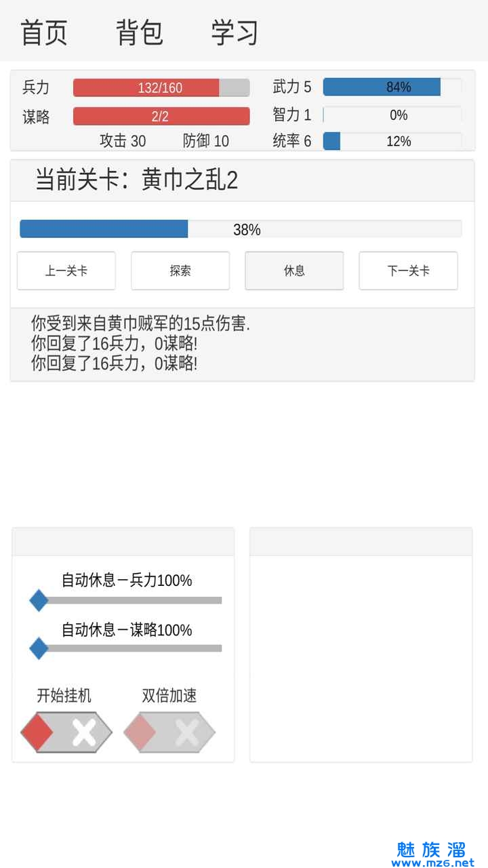Click the 自动休息-谋略 slider handle
Screen dimensions: 488x868
[39, 649]
